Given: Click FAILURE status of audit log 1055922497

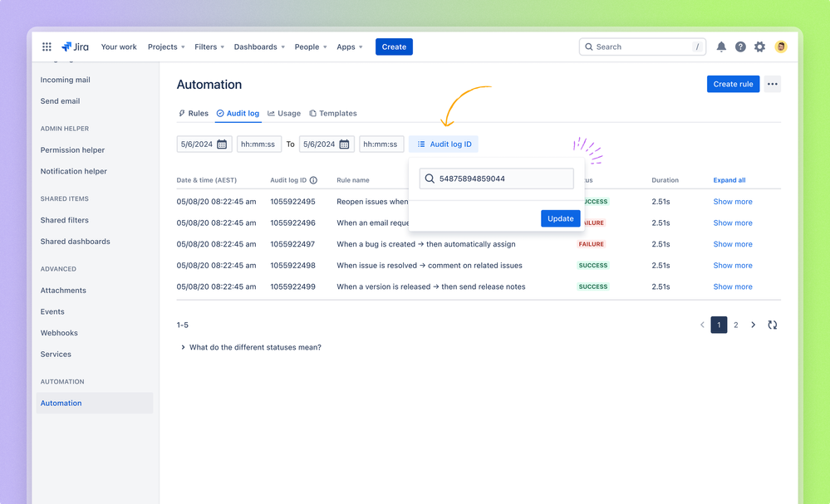Looking at the screenshot, I should point(592,244).
